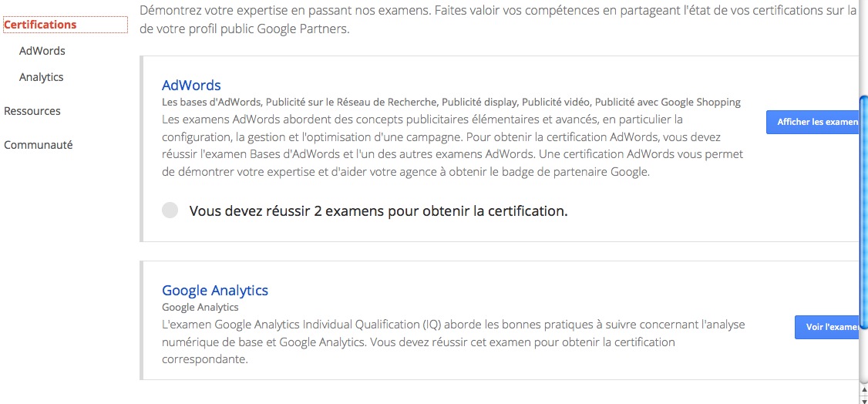
Task: Click the Google Analytics IQ description paragraph
Action: click(453, 342)
